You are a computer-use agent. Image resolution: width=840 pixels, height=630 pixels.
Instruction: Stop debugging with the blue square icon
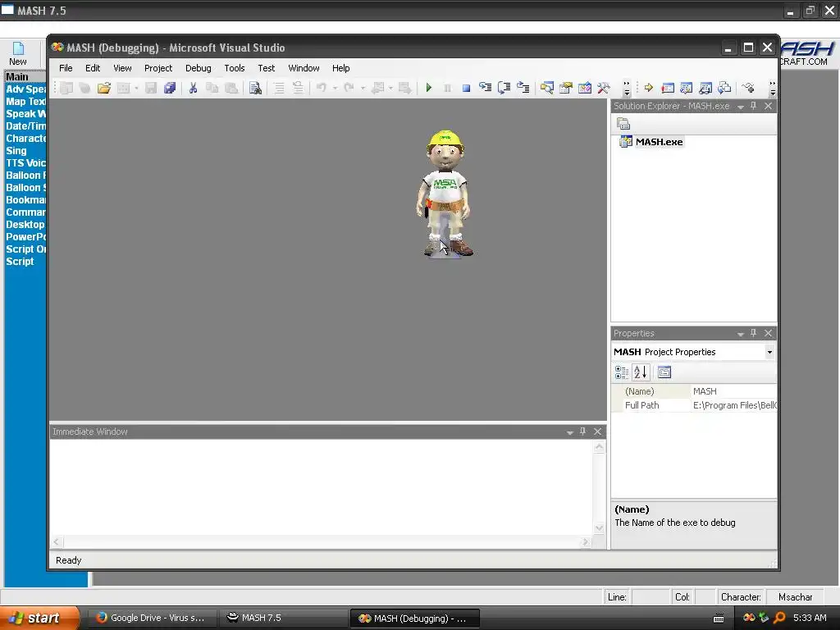click(466, 88)
